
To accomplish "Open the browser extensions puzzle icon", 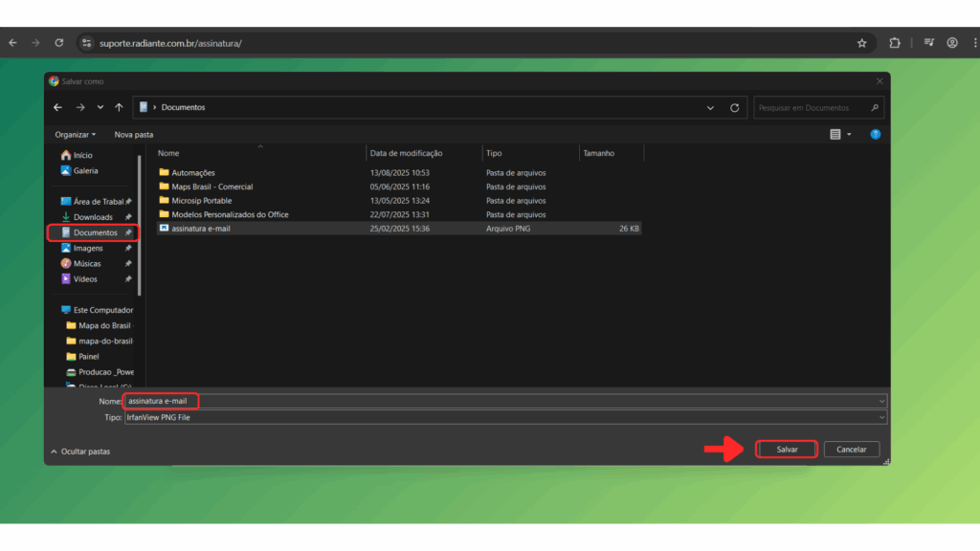I will point(895,43).
